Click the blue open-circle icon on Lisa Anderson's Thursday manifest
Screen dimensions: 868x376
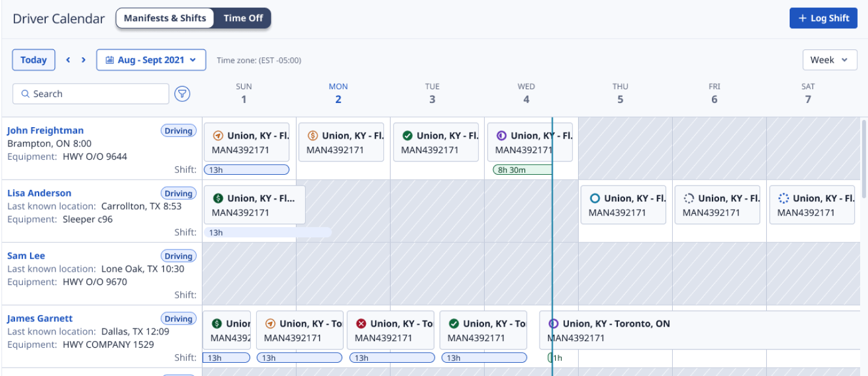tap(596, 198)
